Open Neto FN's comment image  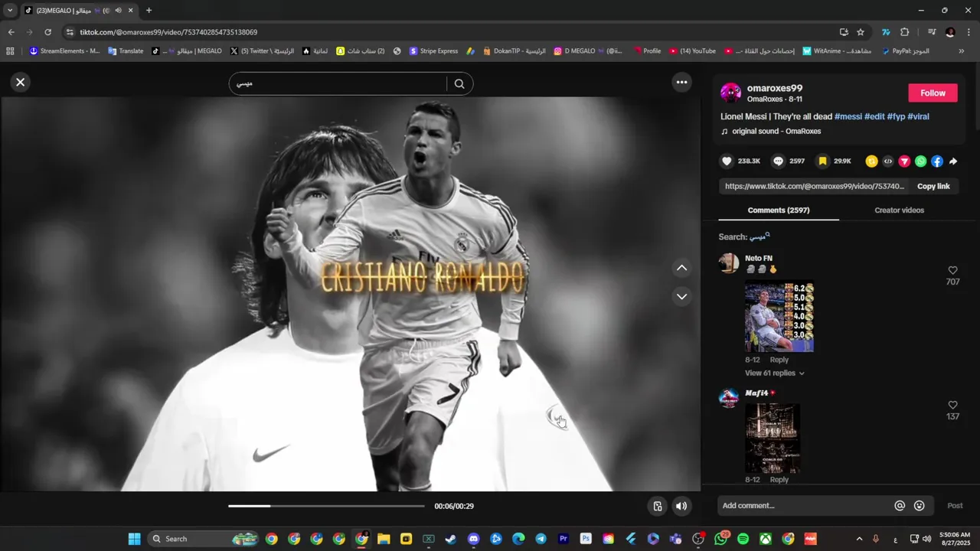(779, 317)
